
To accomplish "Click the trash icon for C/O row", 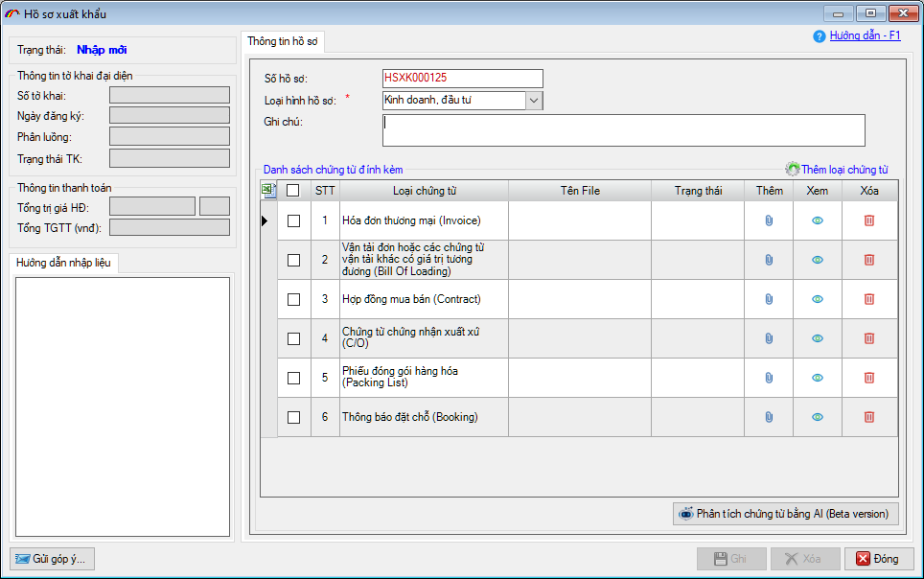I will click(x=869, y=338).
